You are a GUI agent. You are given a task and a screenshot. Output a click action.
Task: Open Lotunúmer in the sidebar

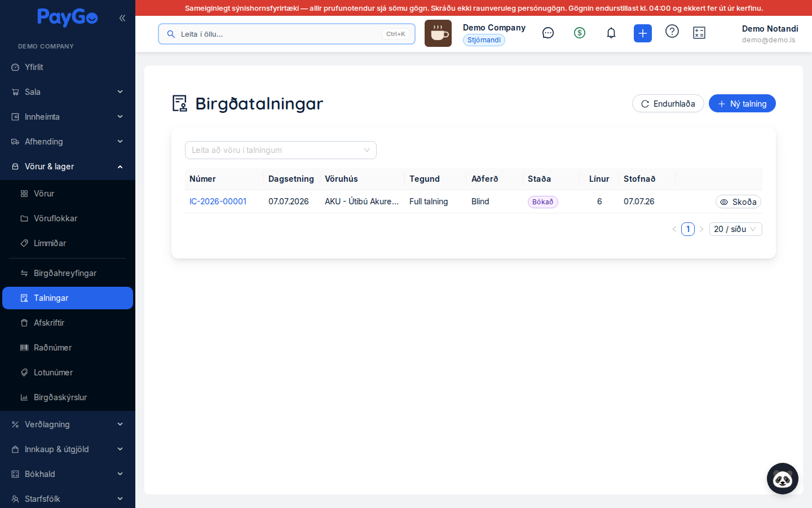point(68,373)
